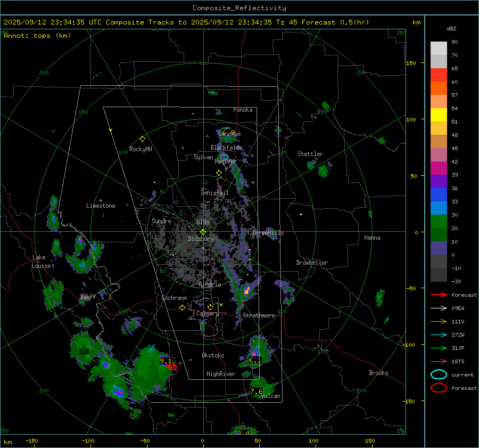Click the dark orange swatch between 60 and 57
479x448 pixels.
pos(439,88)
